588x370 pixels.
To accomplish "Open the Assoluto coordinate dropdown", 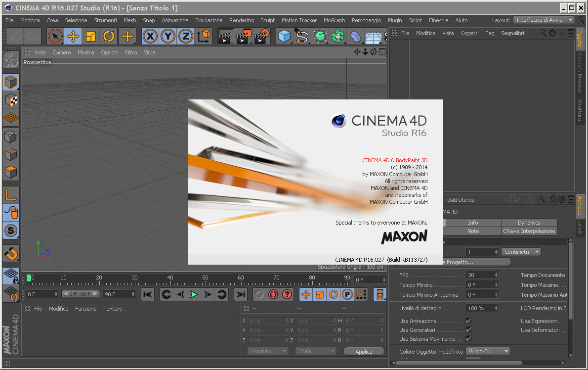I will pyautogui.click(x=268, y=351).
